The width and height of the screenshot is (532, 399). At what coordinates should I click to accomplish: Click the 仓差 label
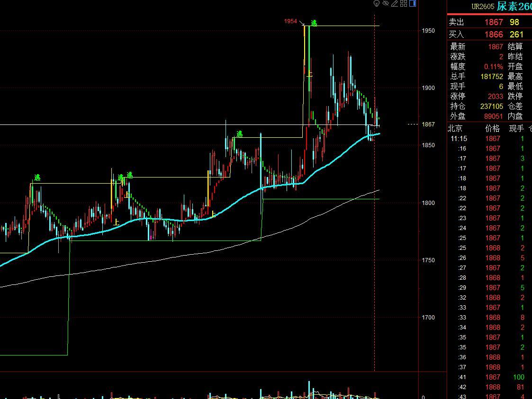click(x=515, y=106)
